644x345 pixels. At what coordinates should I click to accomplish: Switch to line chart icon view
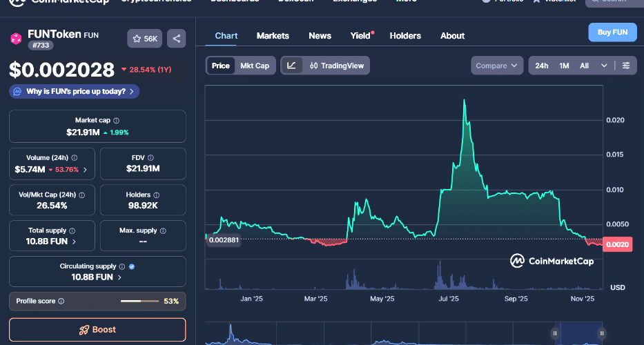coord(291,66)
